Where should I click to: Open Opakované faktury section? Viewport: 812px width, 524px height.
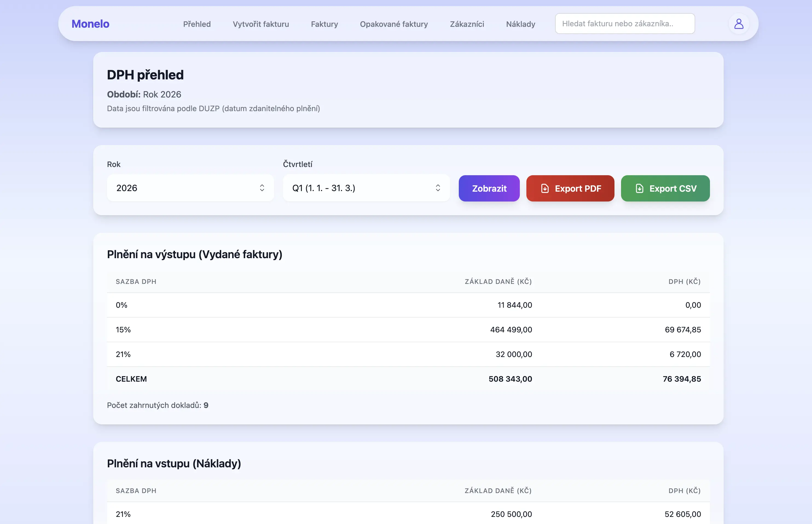[394, 24]
